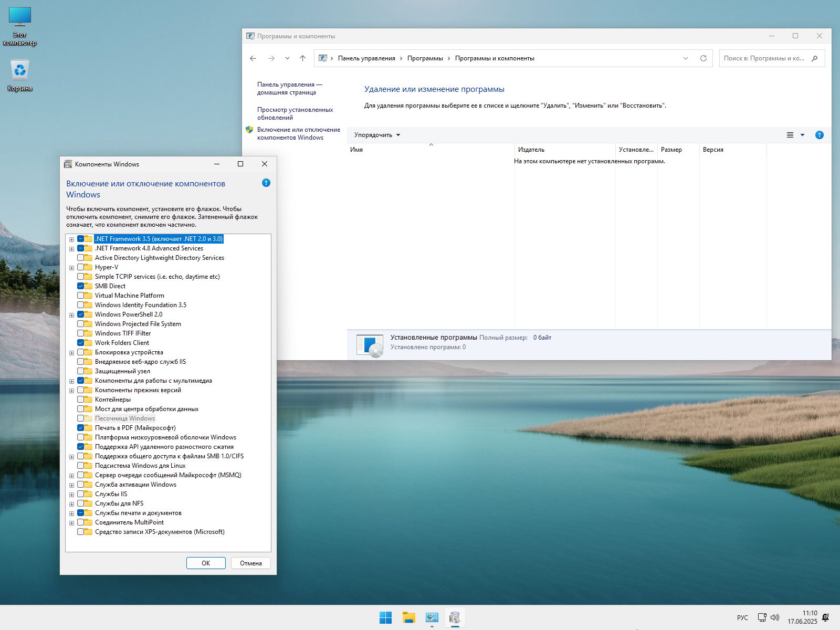840x630 pixels.
Task: Click the Programs and Components title bar icon
Action: point(250,36)
